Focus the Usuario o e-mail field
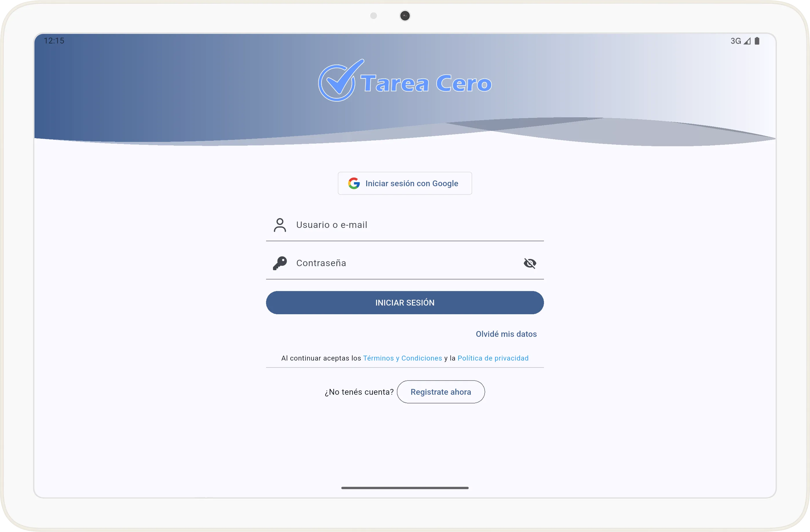810x532 pixels. [391, 225]
